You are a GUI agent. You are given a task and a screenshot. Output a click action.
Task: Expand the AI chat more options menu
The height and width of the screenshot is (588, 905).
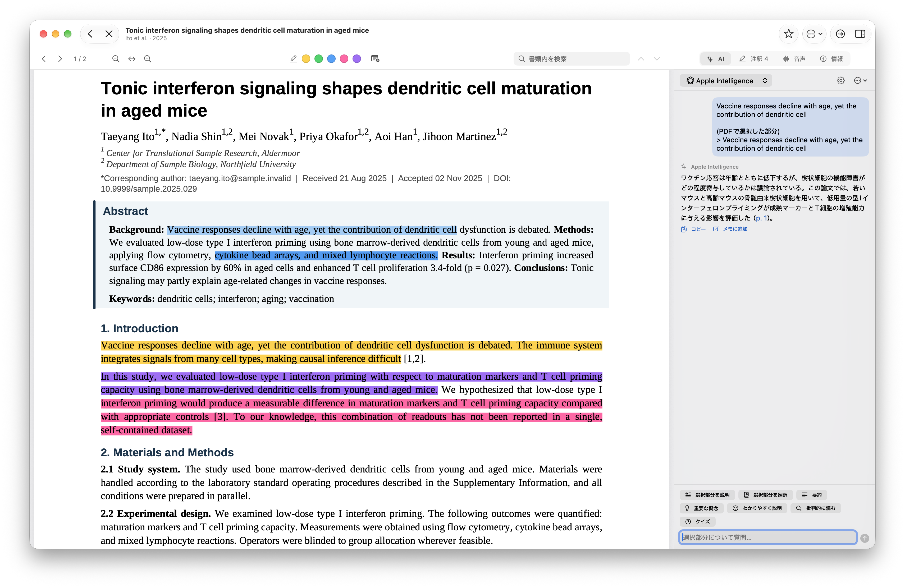pyautogui.click(x=860, y=81)
